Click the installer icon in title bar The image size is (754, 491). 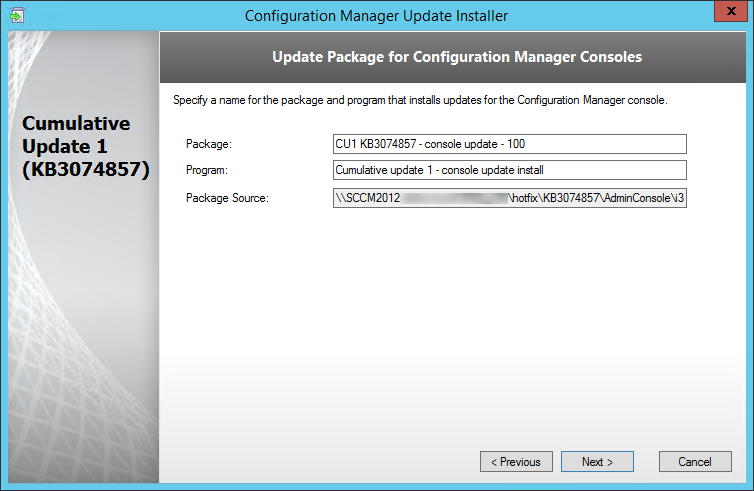[x=17, y=15]
